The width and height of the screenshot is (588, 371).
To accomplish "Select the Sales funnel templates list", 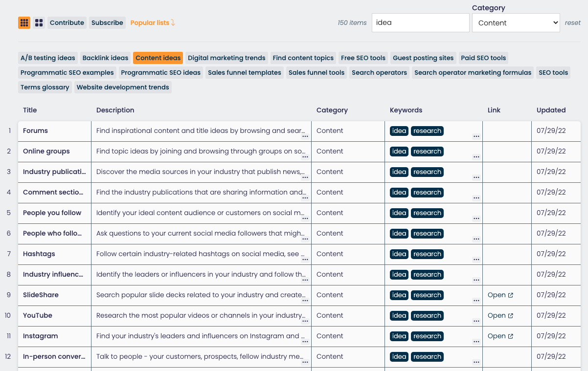I will click(x=245, y=72).
